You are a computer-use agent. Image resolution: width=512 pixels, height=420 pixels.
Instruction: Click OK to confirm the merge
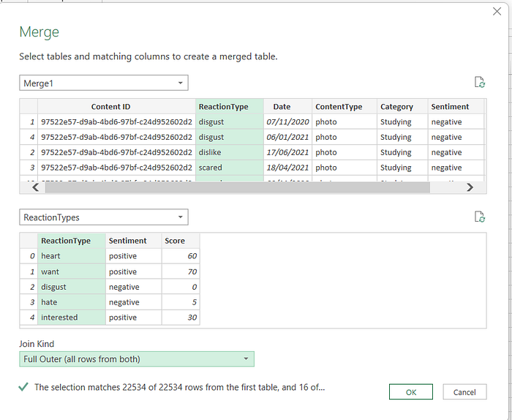(x=411, y=392)
